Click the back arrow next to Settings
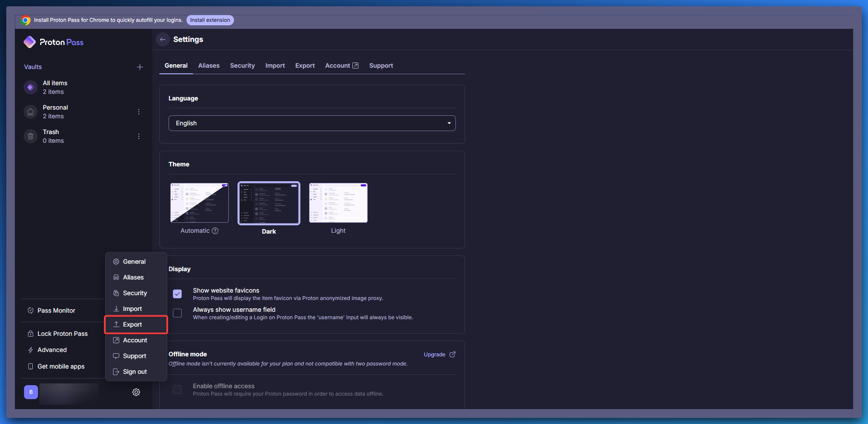Viewport: 868px width, 424px height. point(163,39)
